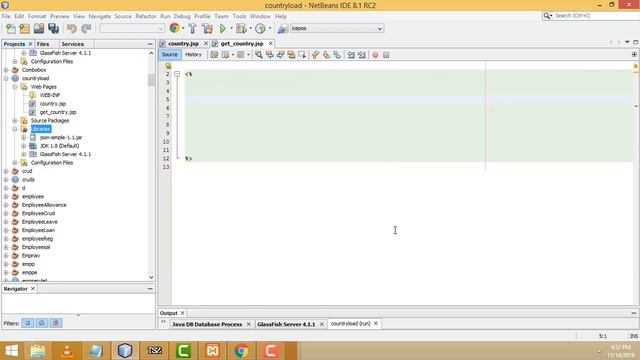Click the Find Selection magnifier icon in editor toolbar
640x360 pixels.
pos(259,55)
